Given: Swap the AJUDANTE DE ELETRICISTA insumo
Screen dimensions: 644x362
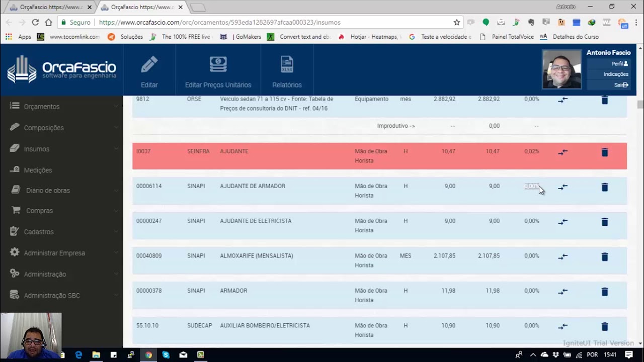Looking at the screenshot, I should point(562,221).
